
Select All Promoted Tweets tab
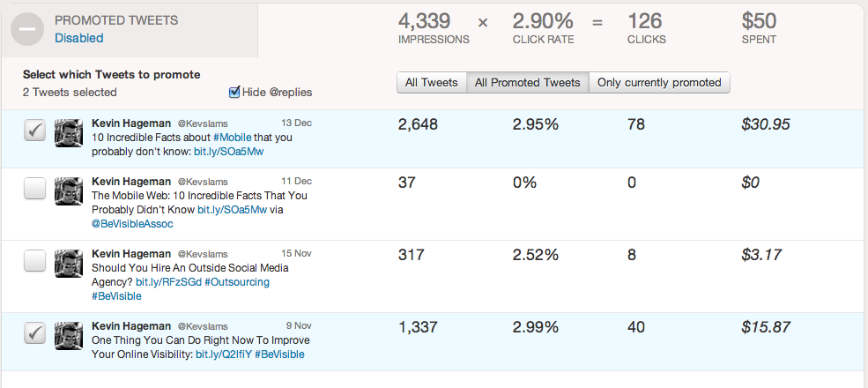coord(528,83)
